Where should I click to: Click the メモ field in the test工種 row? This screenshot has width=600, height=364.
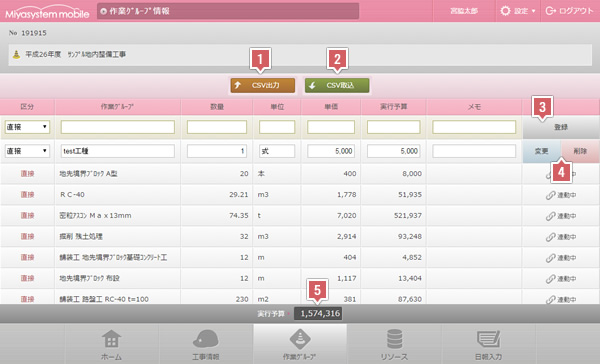(x=474, y=151)
